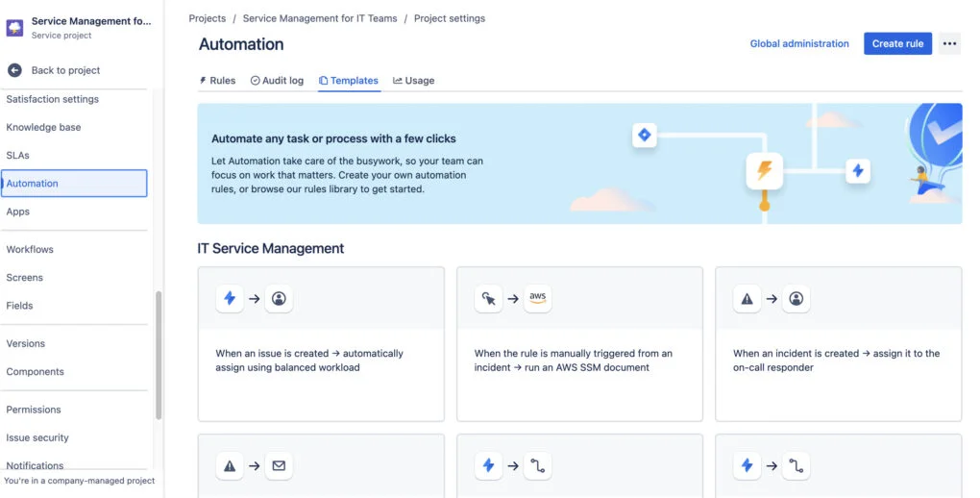Click the sidebar vertical scrollbar
This screenshot has width=980, height=498.
click(x=159, y=355)
